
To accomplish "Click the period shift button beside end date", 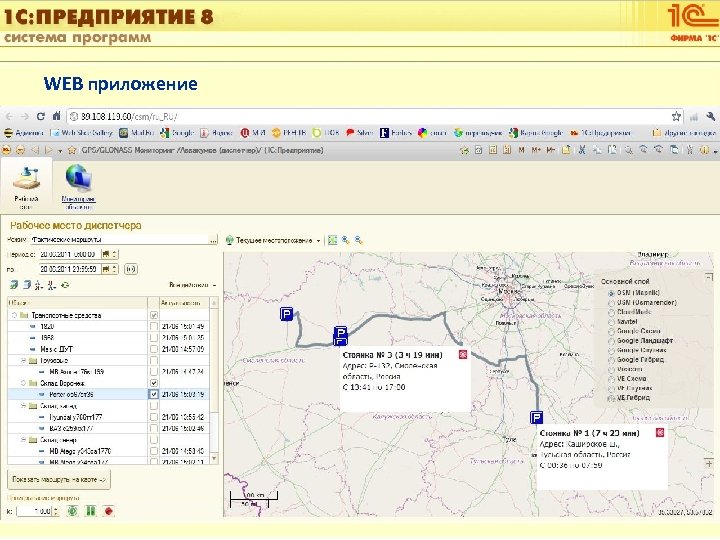I will coord(131,269).
